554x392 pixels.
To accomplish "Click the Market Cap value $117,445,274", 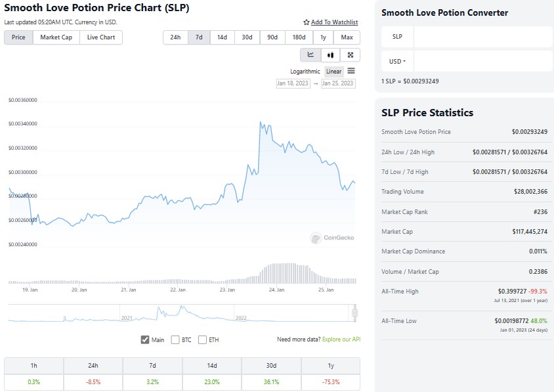I will coord(530,232).
